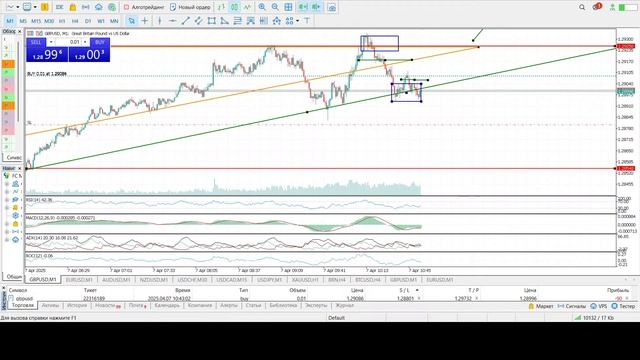Select the Fibonacci retracement tool
This screenshot has width=640, height=360.
[238, 20]
